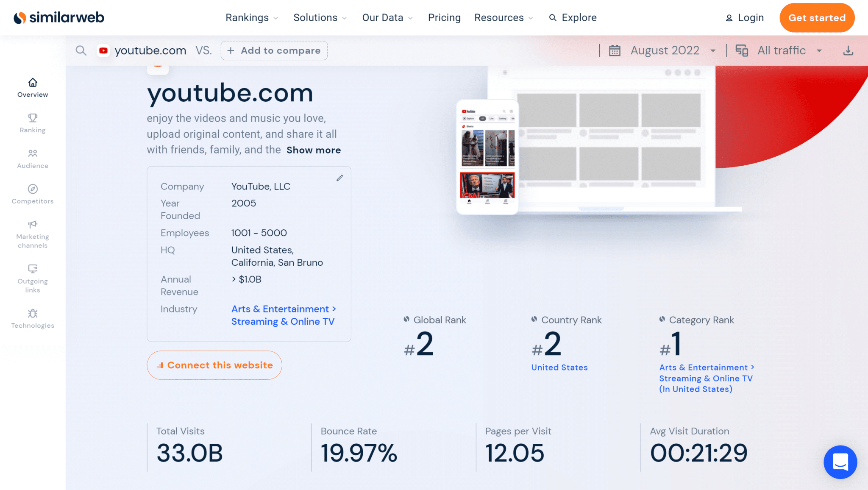The width and height of the screenshot is (868, 490).
Task: Click the mobile YouTube preview thumbnail
Action: [x=487, y=157]
